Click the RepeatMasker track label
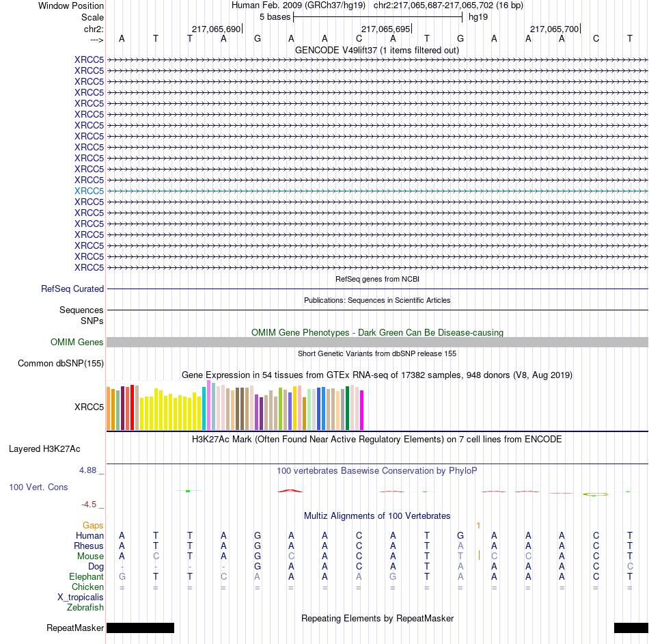The width and height of the screenshot is (649, 644). pos(75,628)
